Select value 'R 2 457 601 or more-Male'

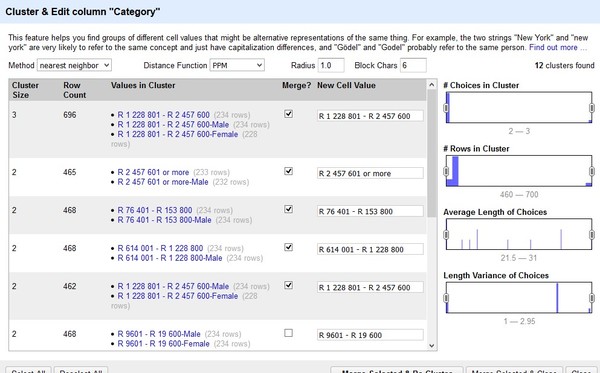[163, 182]
